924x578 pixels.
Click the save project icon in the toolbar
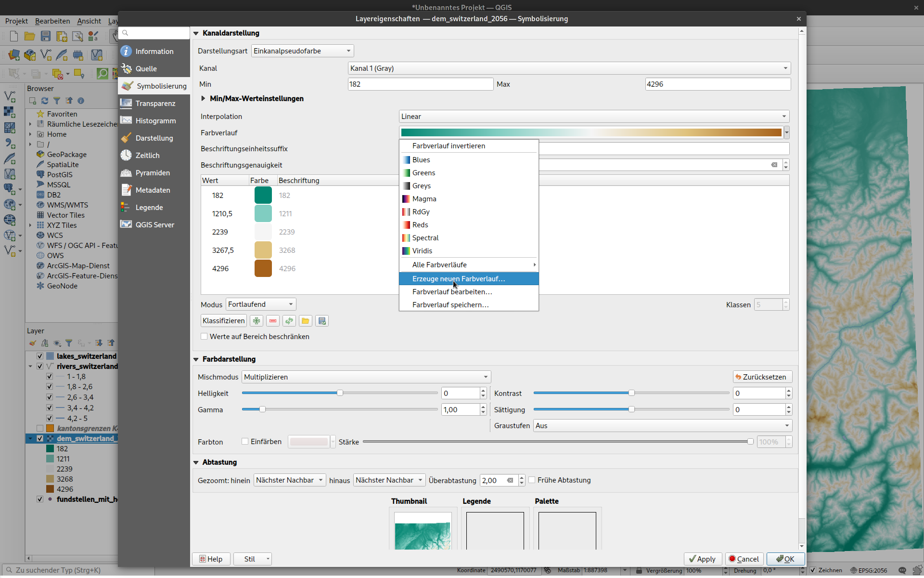(46, 36)
